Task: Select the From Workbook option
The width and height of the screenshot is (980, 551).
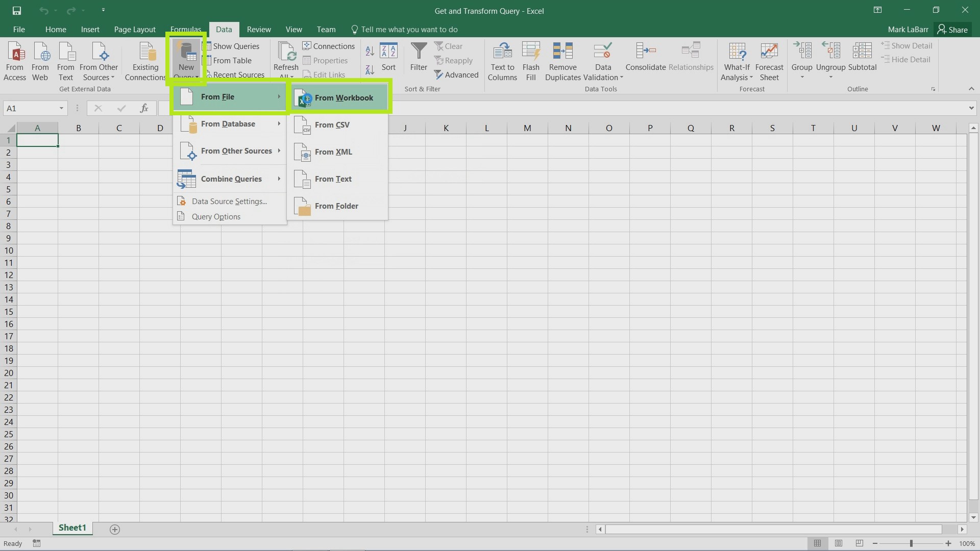Action: [344, 97]
